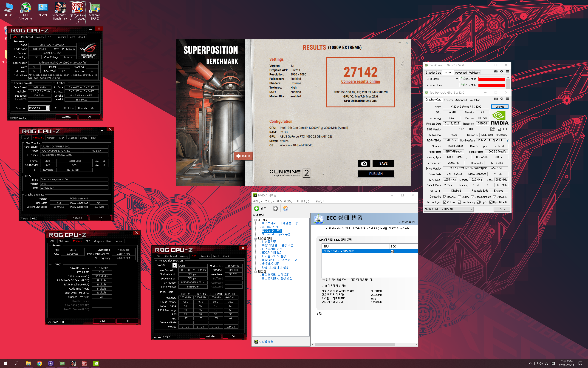
Task: Click BIOS export share icon in GPU-Z
Action: tap(492, 129)
